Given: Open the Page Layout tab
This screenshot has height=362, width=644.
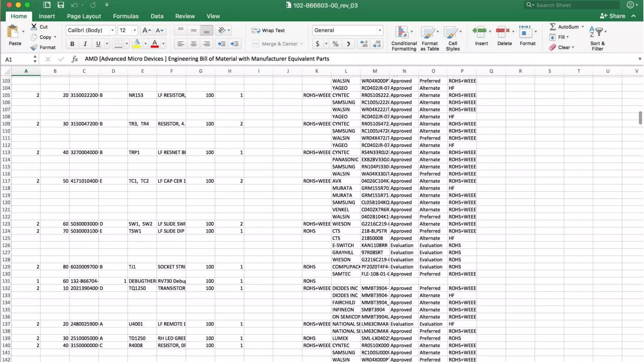Looking at the screenshot, I should click(84, 16).
